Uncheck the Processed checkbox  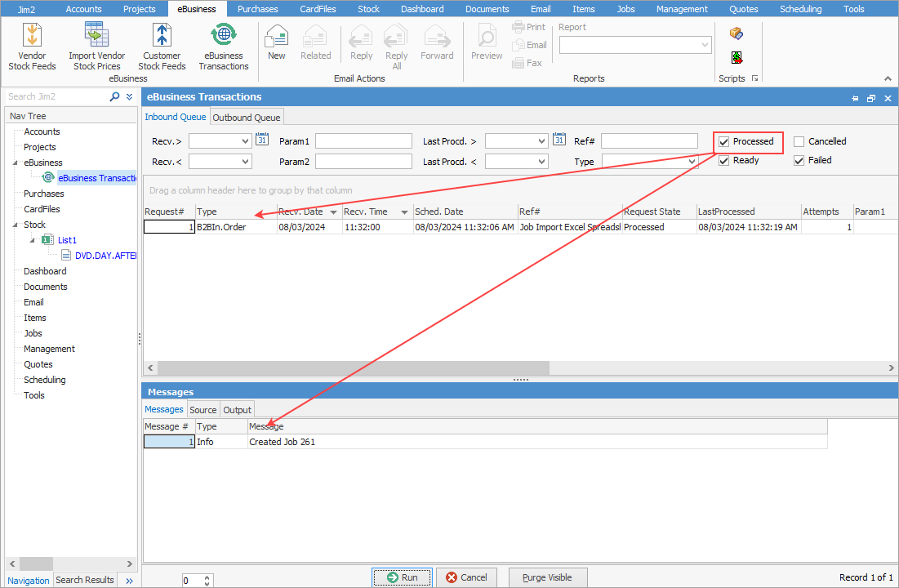tap(723, 142)
